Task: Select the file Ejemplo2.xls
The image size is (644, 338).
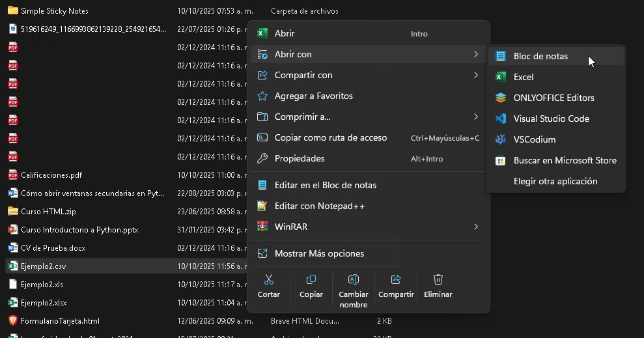Action: click(x=42, y=284)
